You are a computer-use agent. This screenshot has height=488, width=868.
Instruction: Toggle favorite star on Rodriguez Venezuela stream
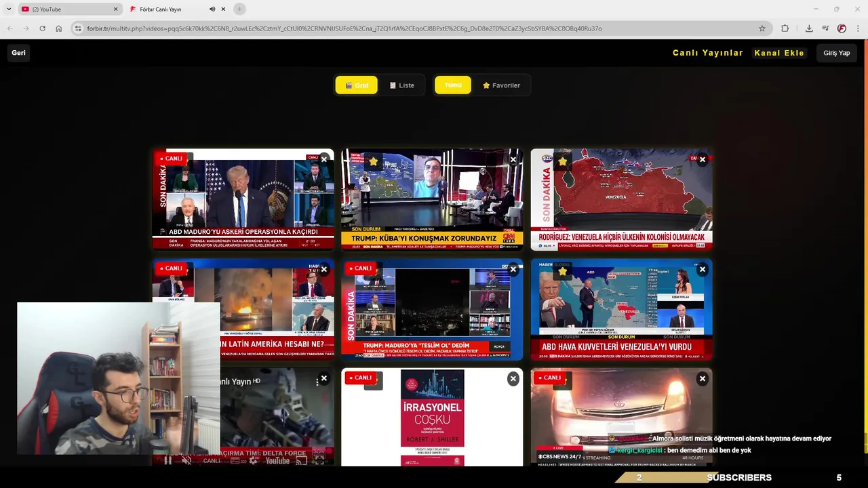point(562,161)
